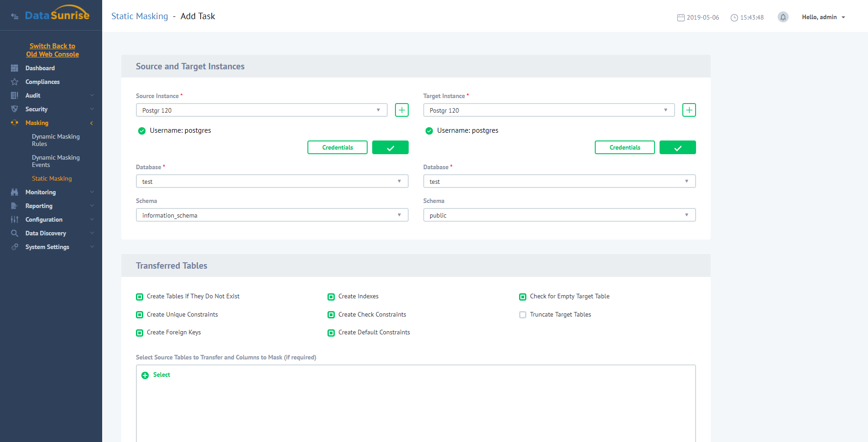This screenshot has height=442, width=868.
Task: Open the Data Discovery search icon
Action: 15,233
